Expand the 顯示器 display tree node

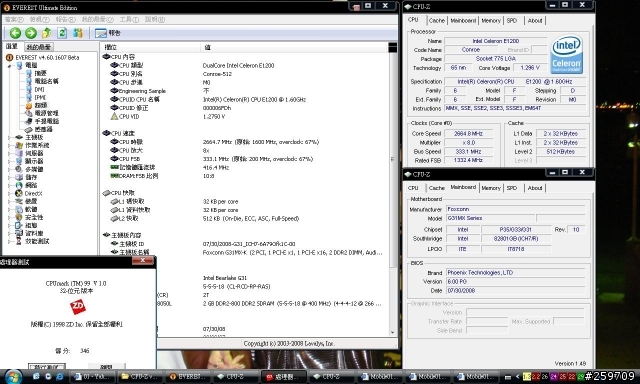click(x=9, y=161)
